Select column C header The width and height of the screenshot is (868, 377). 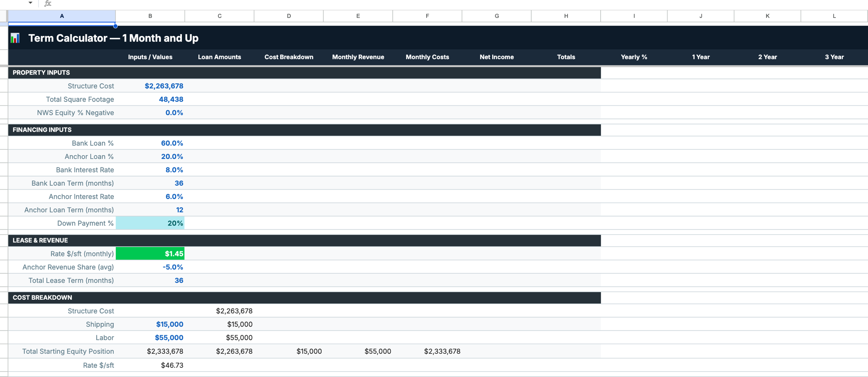220,16
